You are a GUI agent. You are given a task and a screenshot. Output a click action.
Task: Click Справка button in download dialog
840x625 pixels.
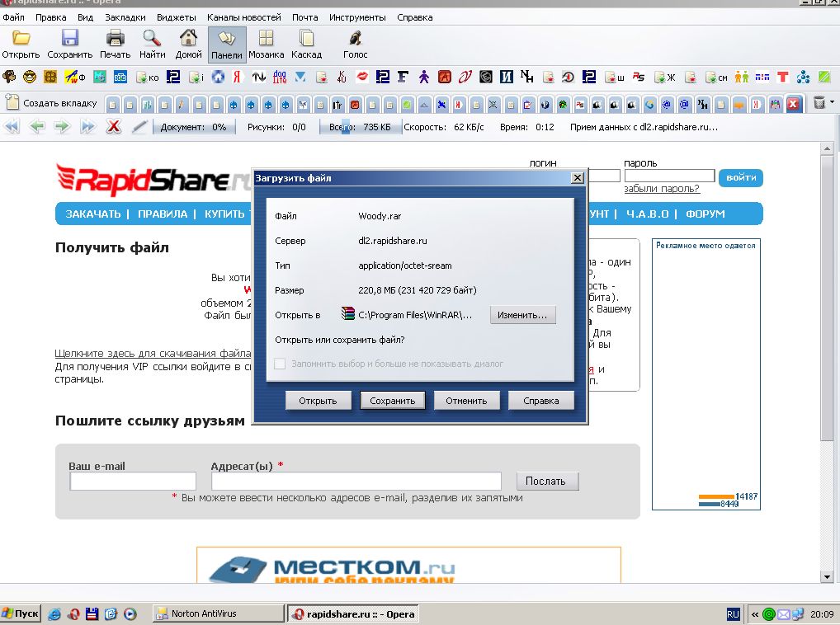point(541,400)
